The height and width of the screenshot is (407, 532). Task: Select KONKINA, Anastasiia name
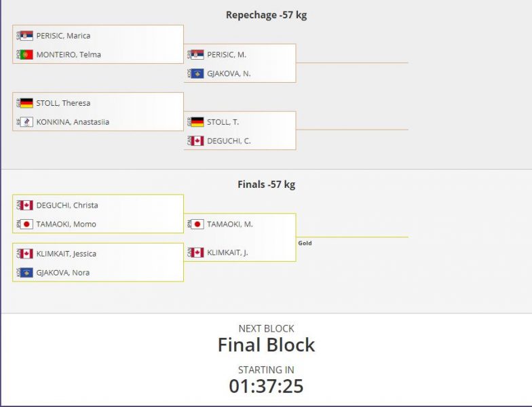[x=73, y=122]
